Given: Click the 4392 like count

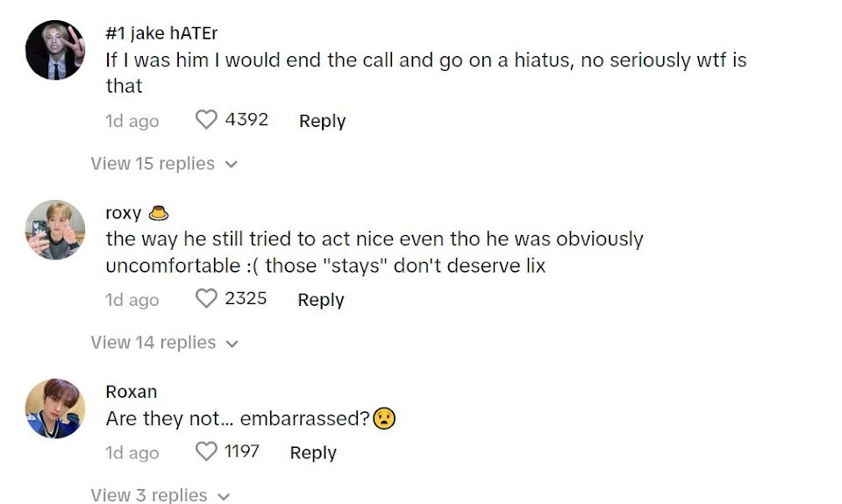Looking at the screenshot, I should pos(246,120).
